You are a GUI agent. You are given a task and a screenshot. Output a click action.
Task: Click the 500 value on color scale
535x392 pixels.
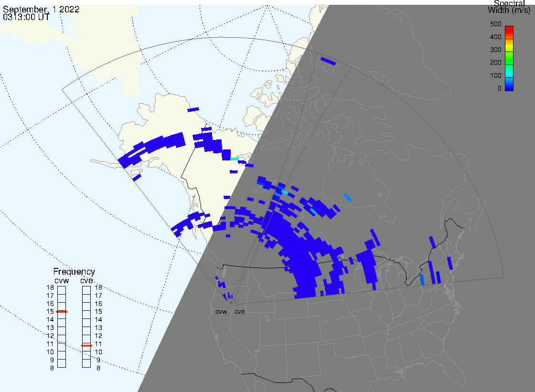495,24
